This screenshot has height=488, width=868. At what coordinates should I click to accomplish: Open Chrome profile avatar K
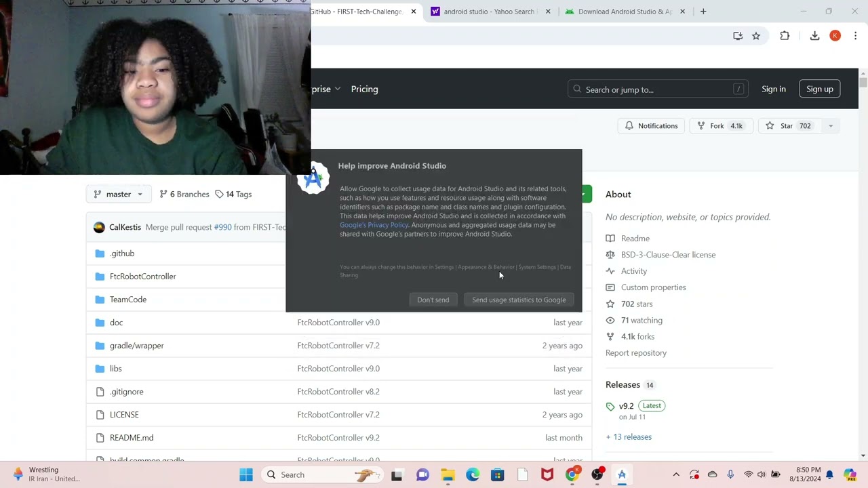[835, 36]
